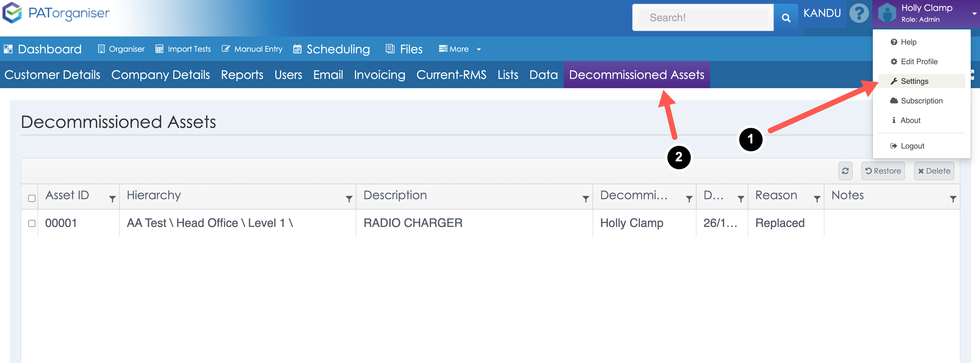Tick the select-all checkbox in table header
This screenshot has height=363, width=980.
(x=32, y=198)
